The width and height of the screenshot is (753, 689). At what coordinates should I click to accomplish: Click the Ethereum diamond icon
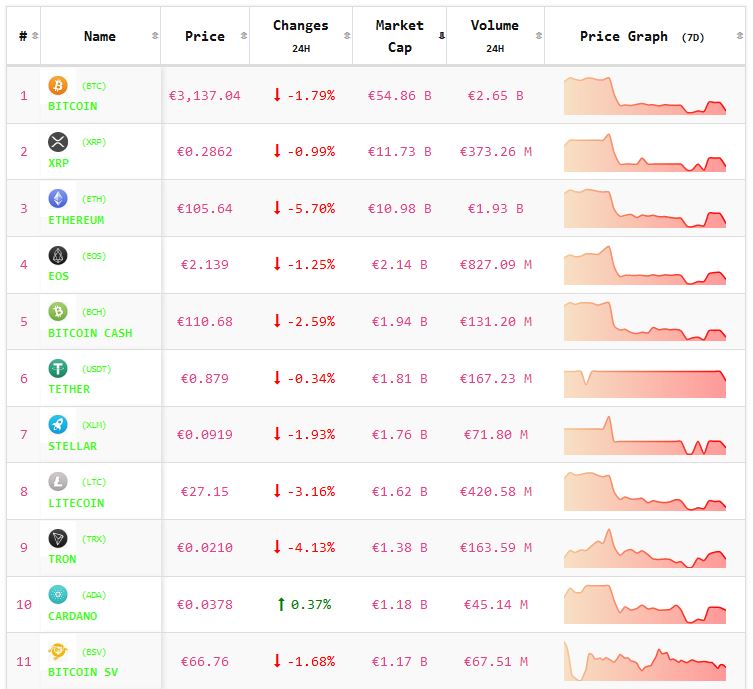pyautogui.click(x=58, y=199)
